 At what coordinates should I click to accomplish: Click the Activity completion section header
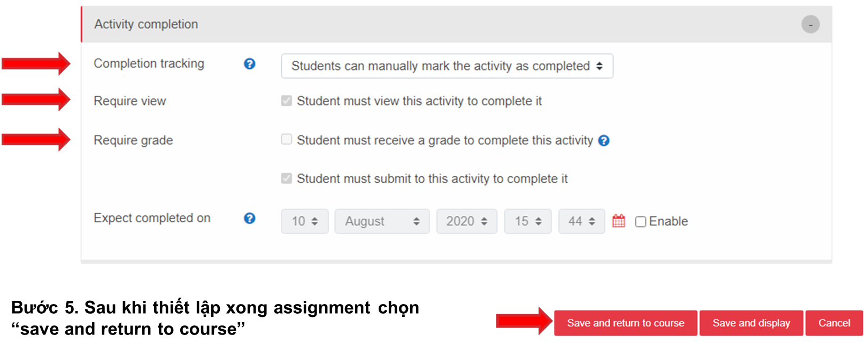click(146, 25)
